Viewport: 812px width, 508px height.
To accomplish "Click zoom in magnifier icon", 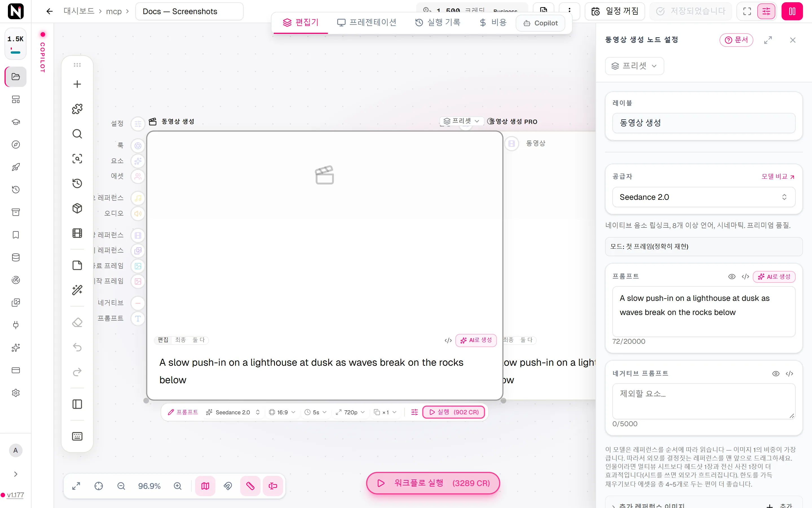I will (x=178, y=486).
